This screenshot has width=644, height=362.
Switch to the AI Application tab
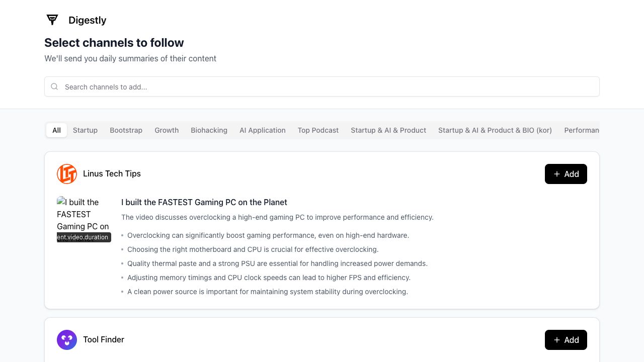click(x=262, y=130)
